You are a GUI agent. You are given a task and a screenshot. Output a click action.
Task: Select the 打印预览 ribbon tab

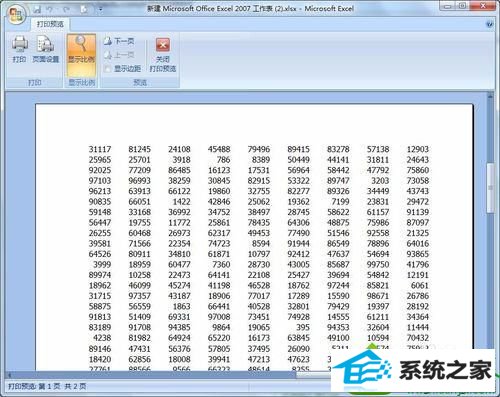50,24
